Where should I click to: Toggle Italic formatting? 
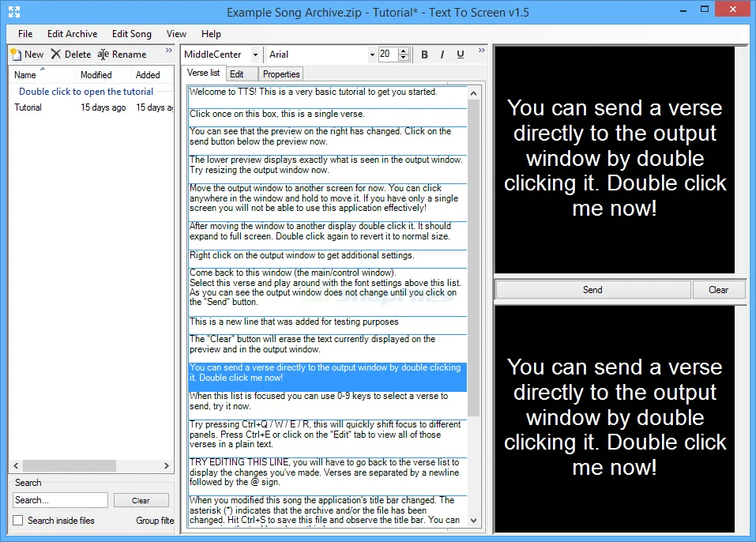442,55
